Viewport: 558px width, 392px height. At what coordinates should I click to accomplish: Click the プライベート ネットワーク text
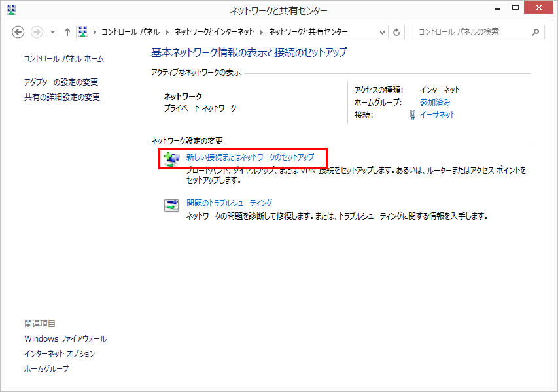200,108
